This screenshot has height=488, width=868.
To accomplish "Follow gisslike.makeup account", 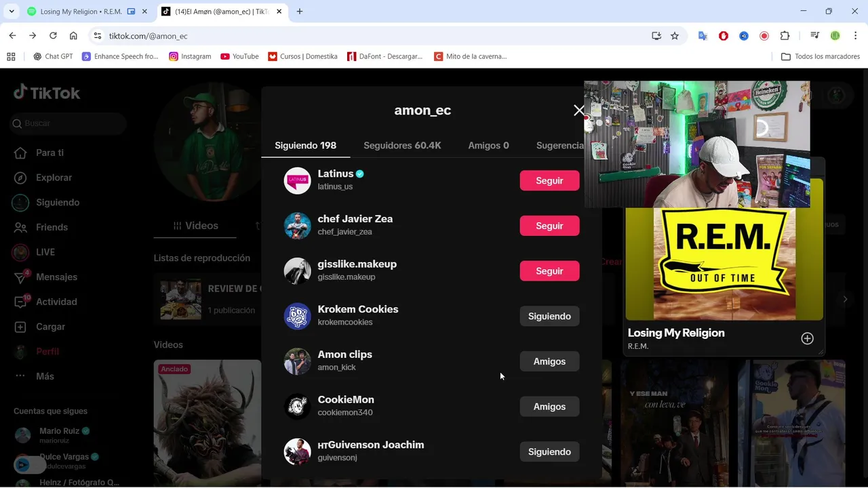I will click(549, 270).
